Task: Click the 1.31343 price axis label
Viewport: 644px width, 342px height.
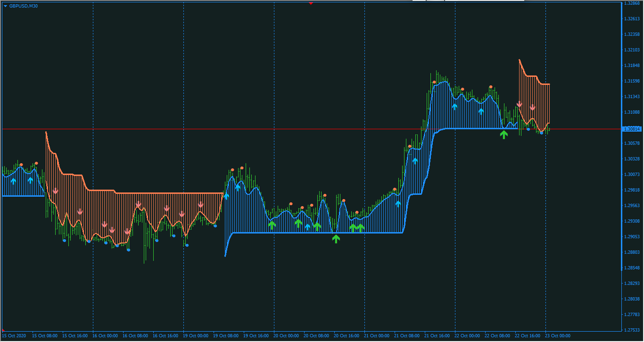Action: 631,97
